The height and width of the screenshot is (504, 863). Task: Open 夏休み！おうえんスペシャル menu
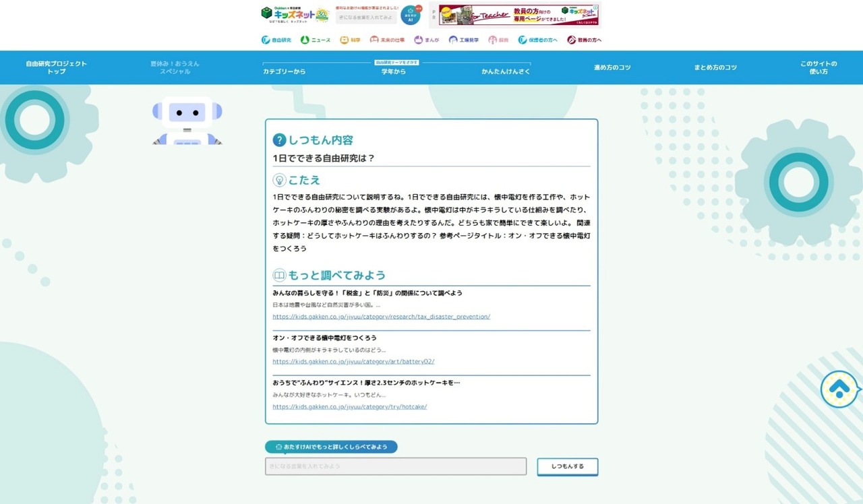click(175, 67)
